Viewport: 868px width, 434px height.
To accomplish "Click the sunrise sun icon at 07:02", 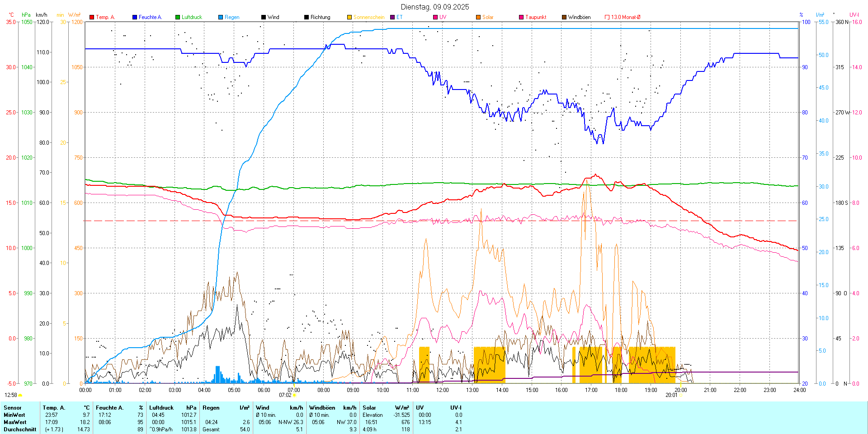I will click(294, 395).
